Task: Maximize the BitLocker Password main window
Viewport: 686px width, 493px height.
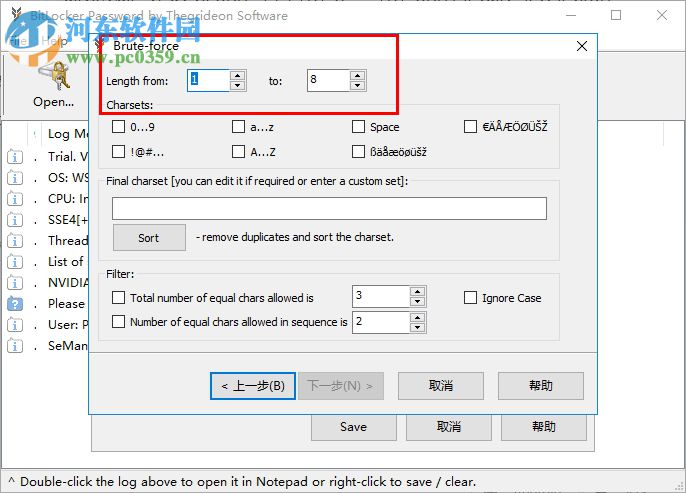Action: 616,15
